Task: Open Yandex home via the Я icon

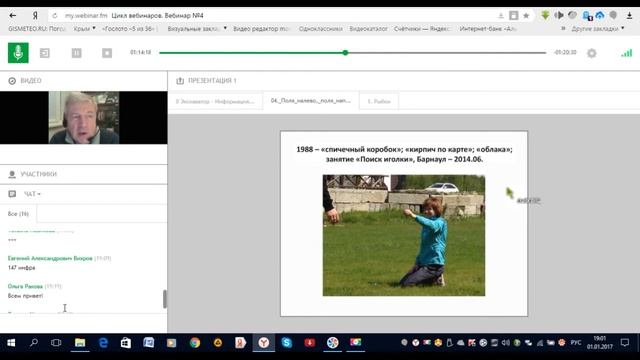Action: tap(35, 16)
